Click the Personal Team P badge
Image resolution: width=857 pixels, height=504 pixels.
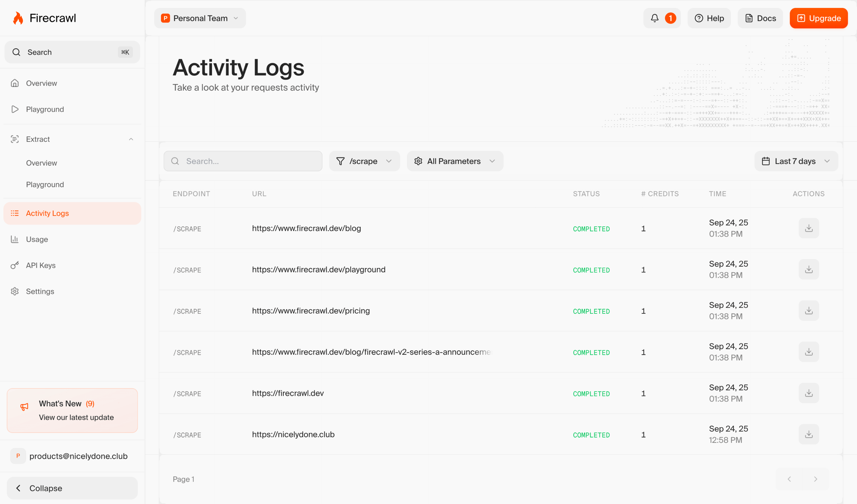[165, 18]
